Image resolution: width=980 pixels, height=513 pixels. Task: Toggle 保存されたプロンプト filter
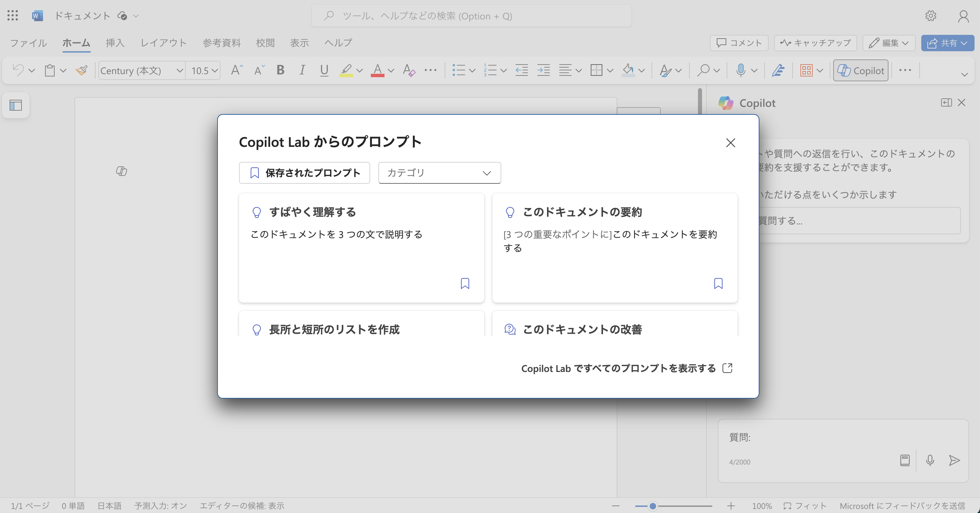[304, 173]
